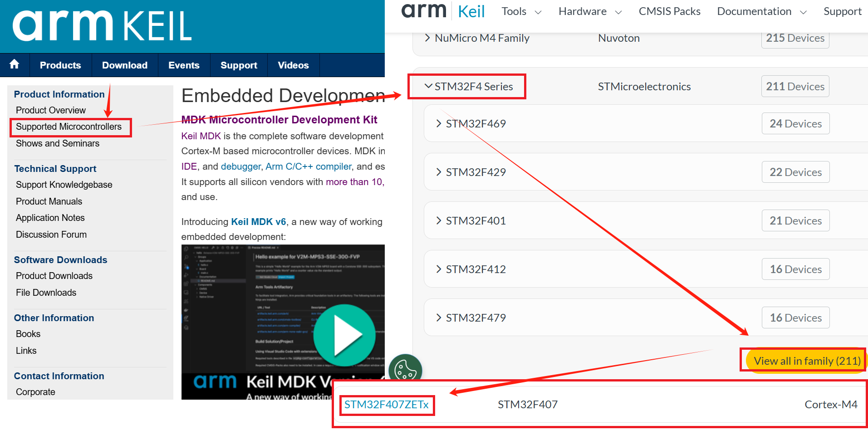Click the STM32F407 cell text
The image size is (868, 440).
(528, 405)
